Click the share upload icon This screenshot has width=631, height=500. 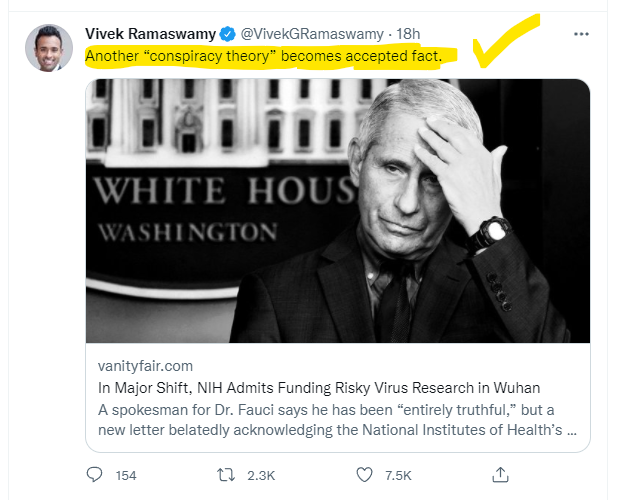(x=501, y=475)
